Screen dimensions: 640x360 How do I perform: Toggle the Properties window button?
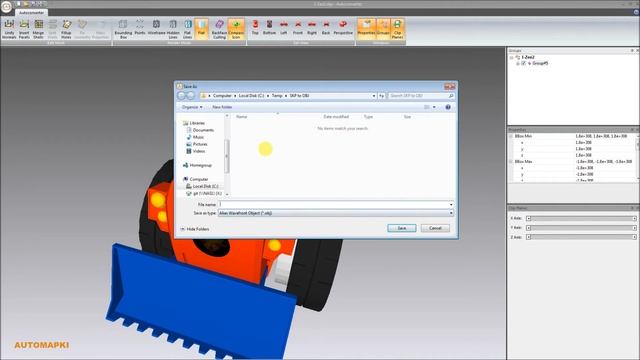tap(366, 29)
